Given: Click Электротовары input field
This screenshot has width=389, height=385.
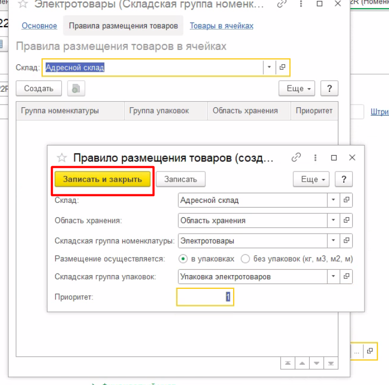Looking at the screenshot, I should pyautogui.click(x=253, y=241).
